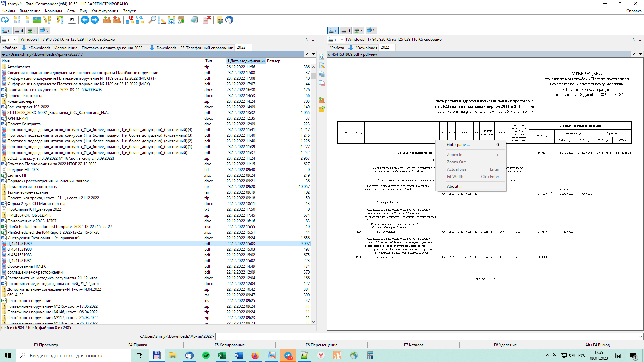Image resolution: width=644 pixels, height=362 pixels.
Task: Click the Refresh panel toolbar icon
Action: pos(5,20)
